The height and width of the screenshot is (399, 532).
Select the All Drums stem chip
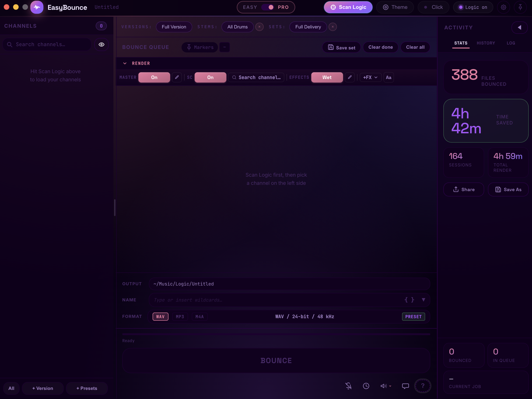(x=237, y=27)
